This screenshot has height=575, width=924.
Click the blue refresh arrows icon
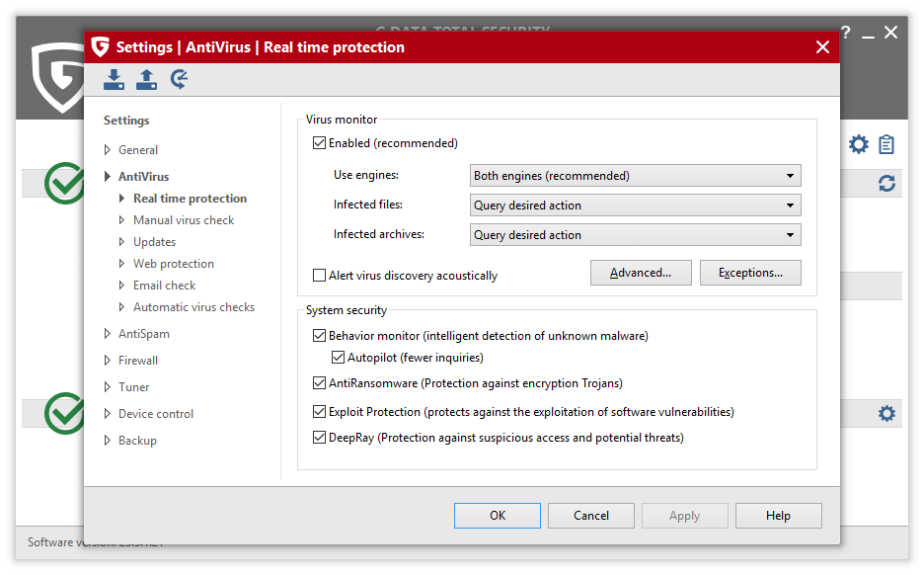coord(886,184)
